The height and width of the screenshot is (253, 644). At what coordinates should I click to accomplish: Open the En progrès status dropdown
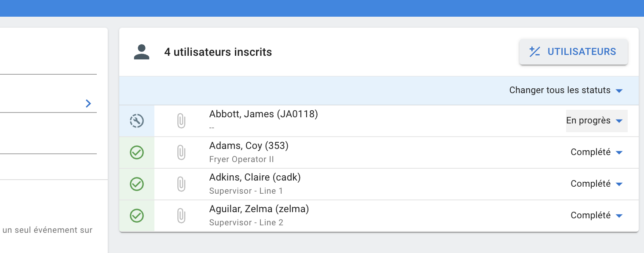pyautogui.click(x=596, y=121)
